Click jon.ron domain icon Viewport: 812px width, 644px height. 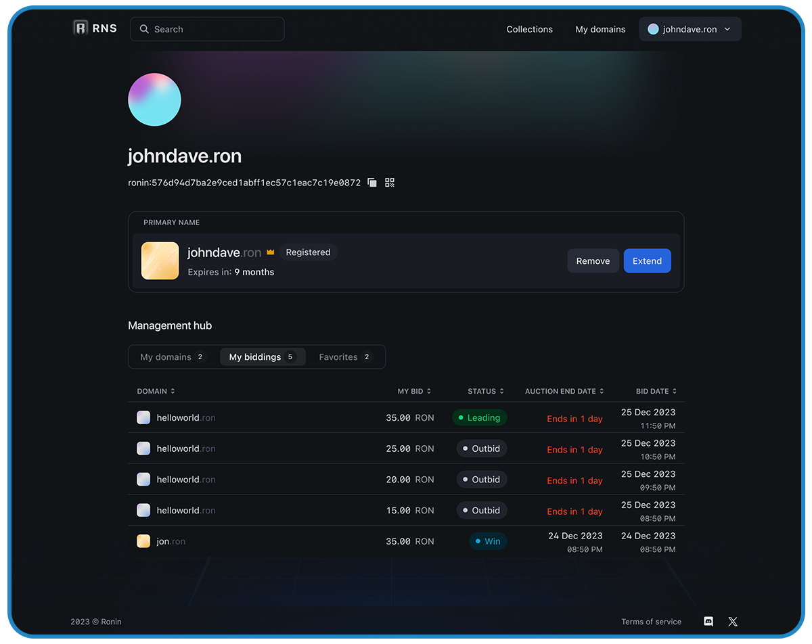(143, 541)
